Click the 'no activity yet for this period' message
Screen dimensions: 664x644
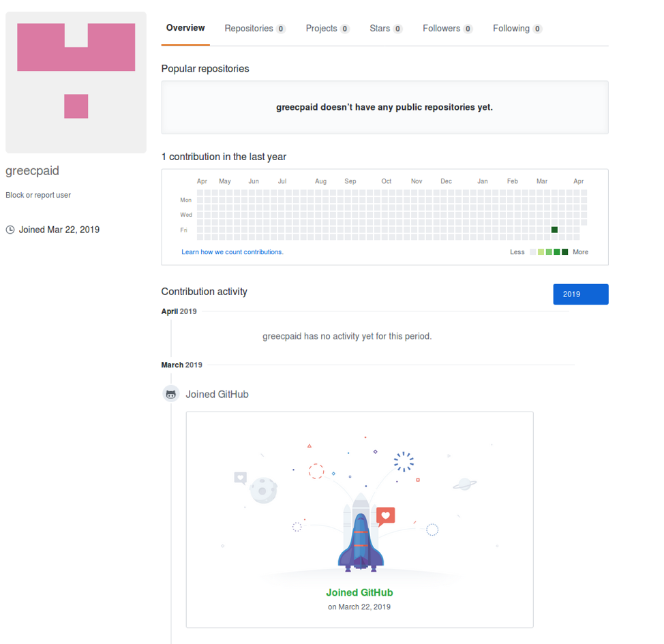pos(347,336)
